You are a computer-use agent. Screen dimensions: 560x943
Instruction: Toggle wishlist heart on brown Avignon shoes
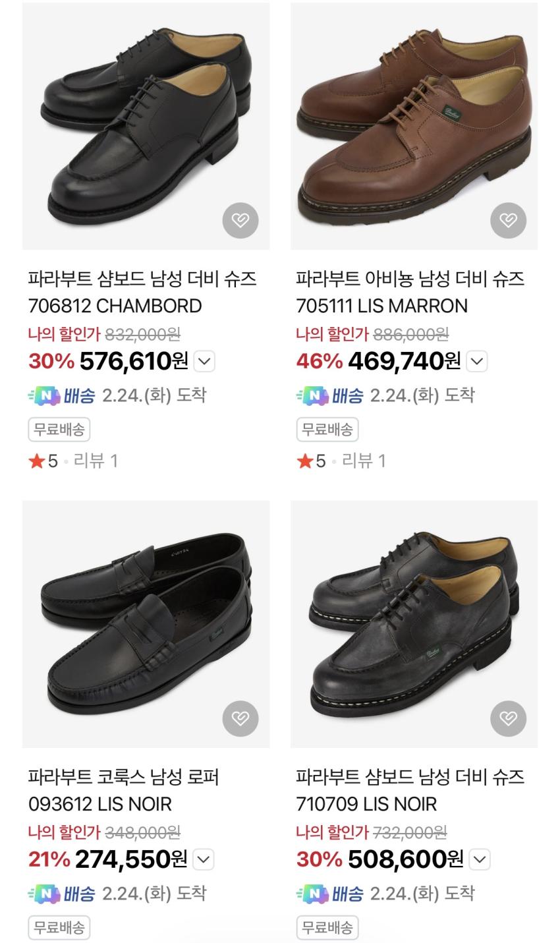point(509,220)
